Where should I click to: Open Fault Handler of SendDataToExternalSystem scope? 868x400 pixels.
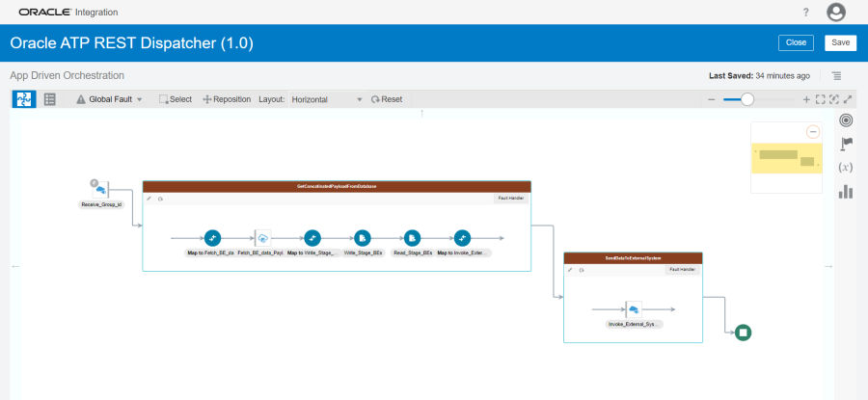pos(682,270)
